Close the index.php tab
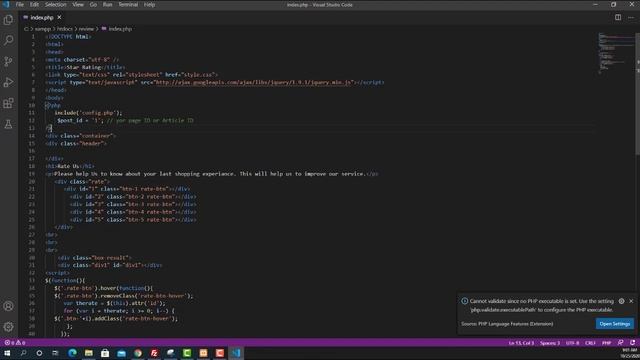The width and height of the screenshot is (640, 360). [59, 17]
